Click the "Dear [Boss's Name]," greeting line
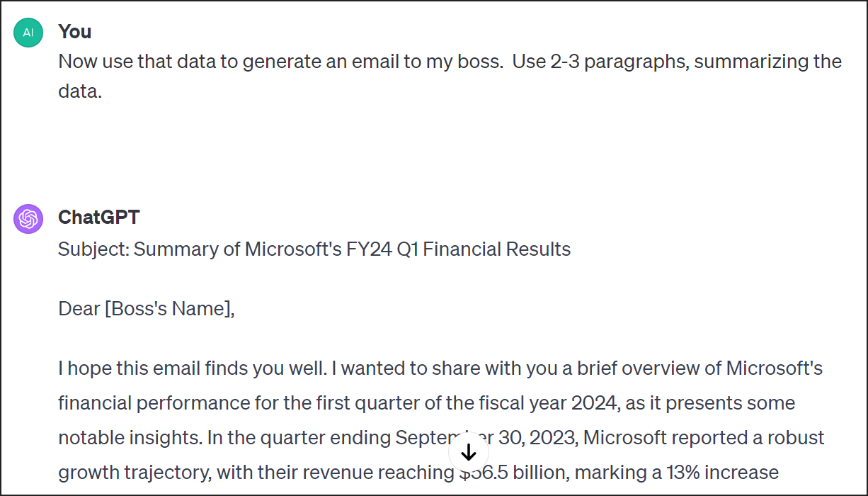This screenshot has width=868, height=496. pyautogui.click(x=146, y=309)
